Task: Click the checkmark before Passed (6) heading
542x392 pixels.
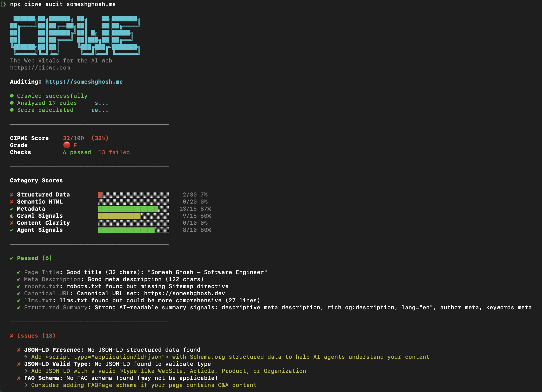Action: [12, 258]
